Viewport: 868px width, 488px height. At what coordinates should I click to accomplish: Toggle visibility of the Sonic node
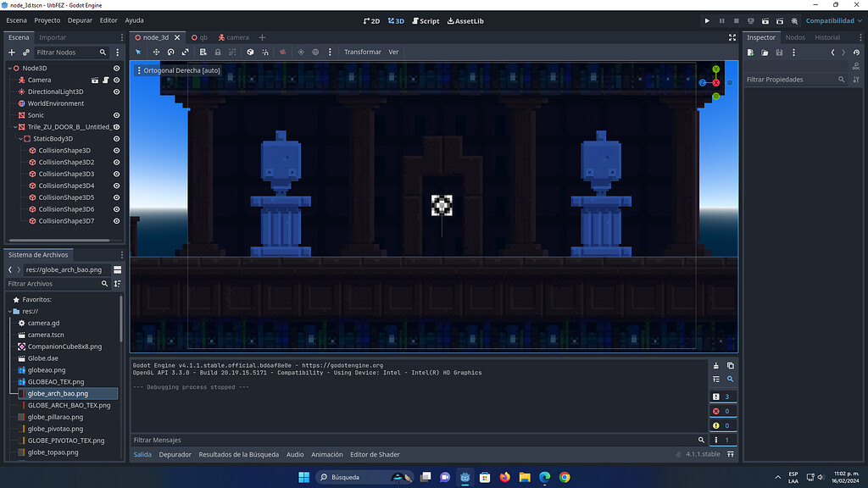(116, 114)
